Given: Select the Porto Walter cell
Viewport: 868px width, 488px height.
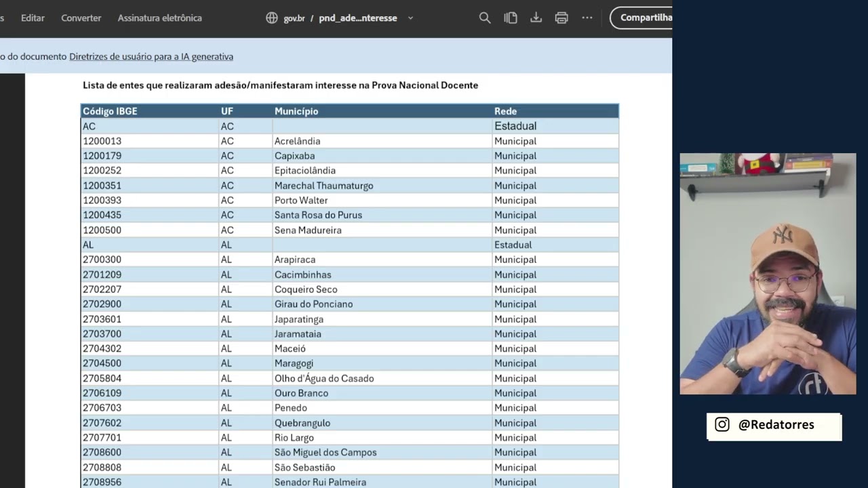Looking at the screenshot, I should point(382,201).
